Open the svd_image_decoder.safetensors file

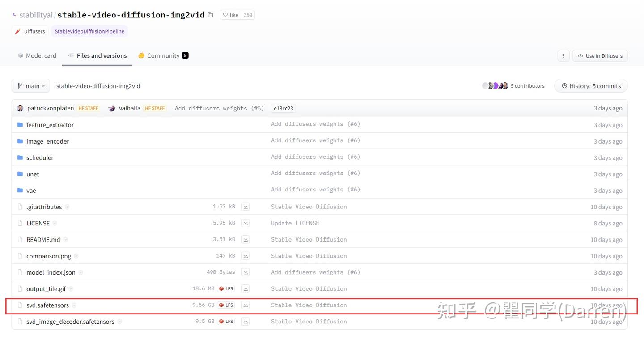(x=70, y=322)
